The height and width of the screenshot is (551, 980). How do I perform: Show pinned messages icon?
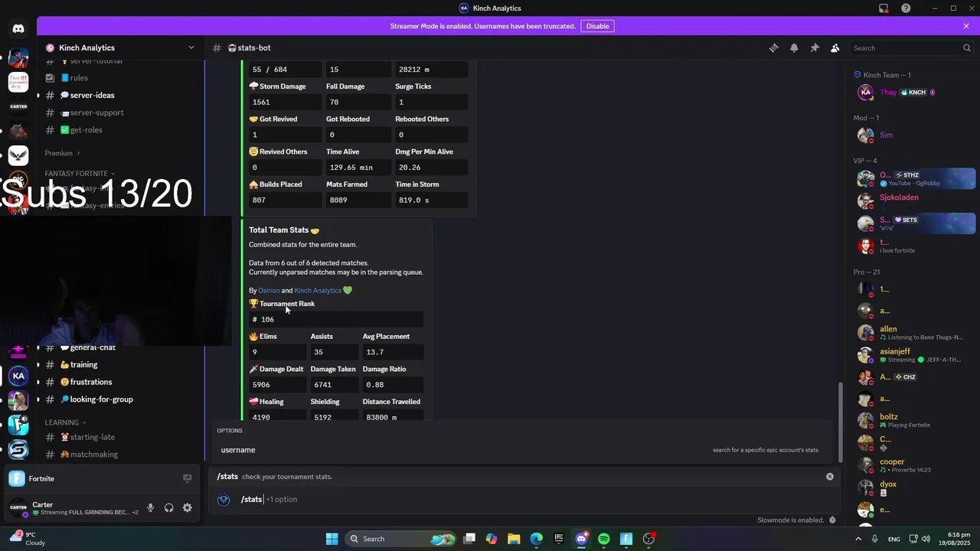pos(815,47)
